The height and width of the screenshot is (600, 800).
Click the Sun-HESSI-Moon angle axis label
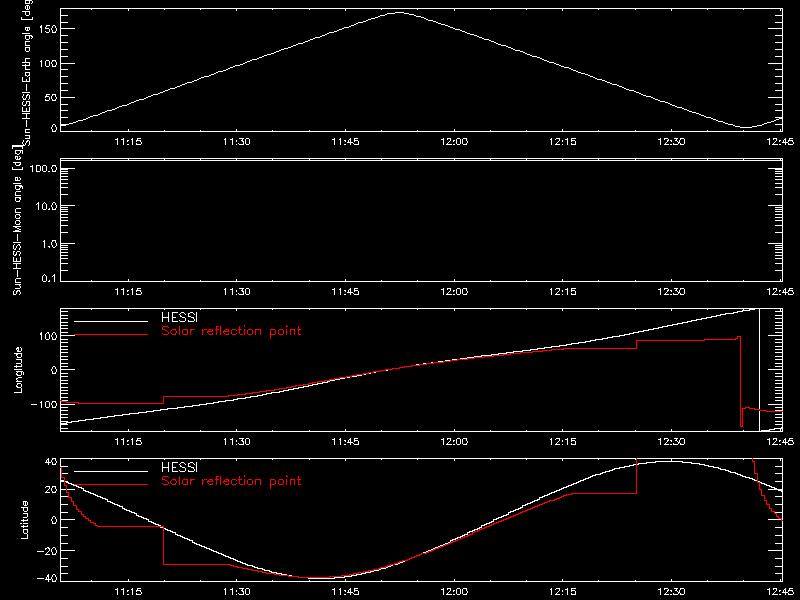[x=18, y=221]
